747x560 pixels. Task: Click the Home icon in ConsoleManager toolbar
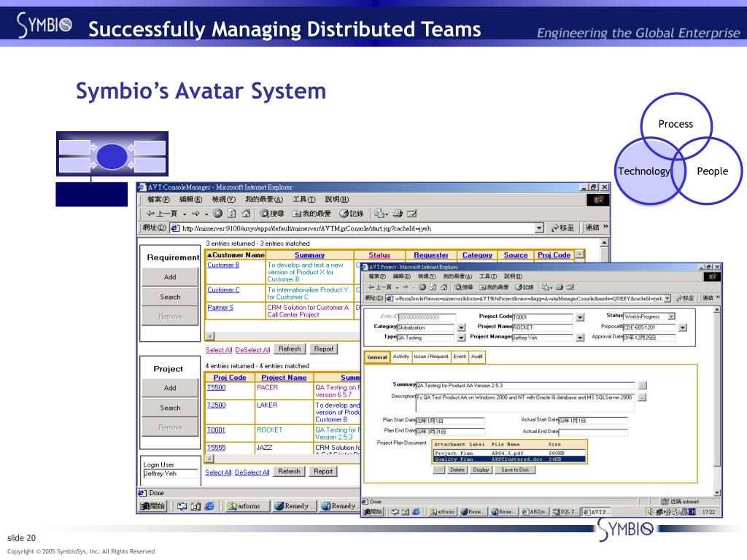pyautogui.click(x=246, y=214)
